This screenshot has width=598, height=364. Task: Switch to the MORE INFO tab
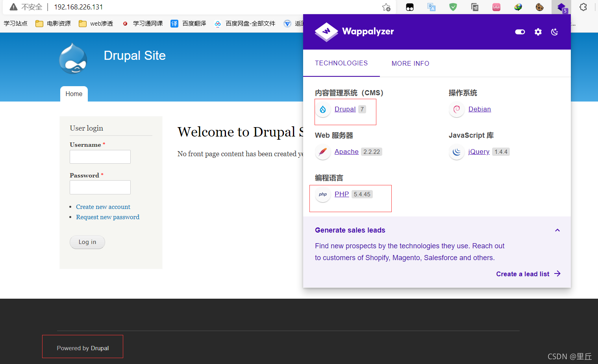(410, 63)
